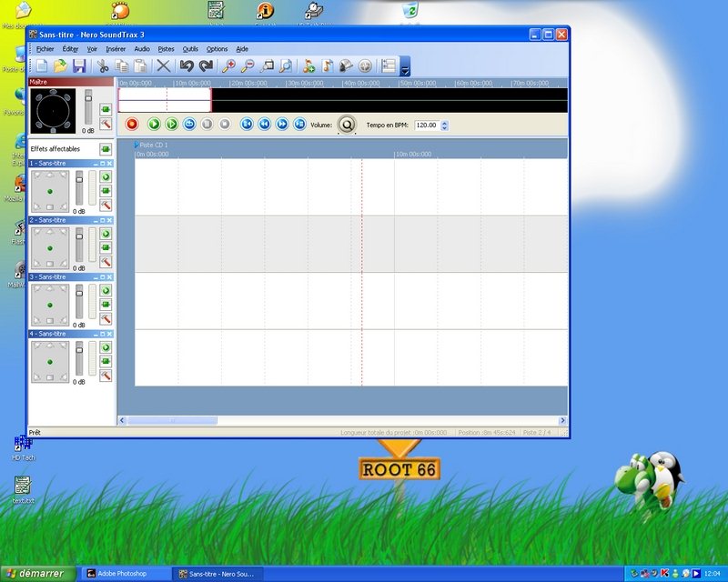This screenshot has width=728, height=582.
Task: Open track 1 hammer settings icon
Action: point(106,206)
